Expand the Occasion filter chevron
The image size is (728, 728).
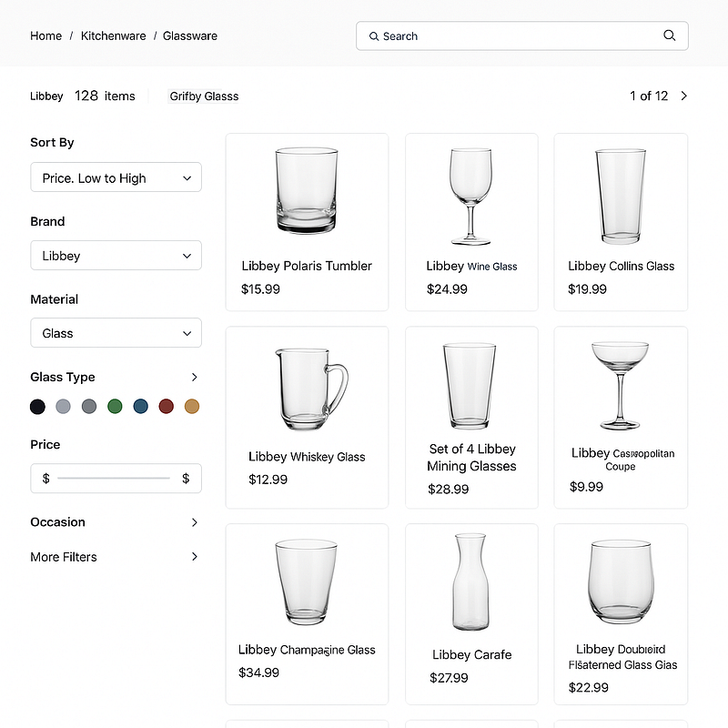195,522
